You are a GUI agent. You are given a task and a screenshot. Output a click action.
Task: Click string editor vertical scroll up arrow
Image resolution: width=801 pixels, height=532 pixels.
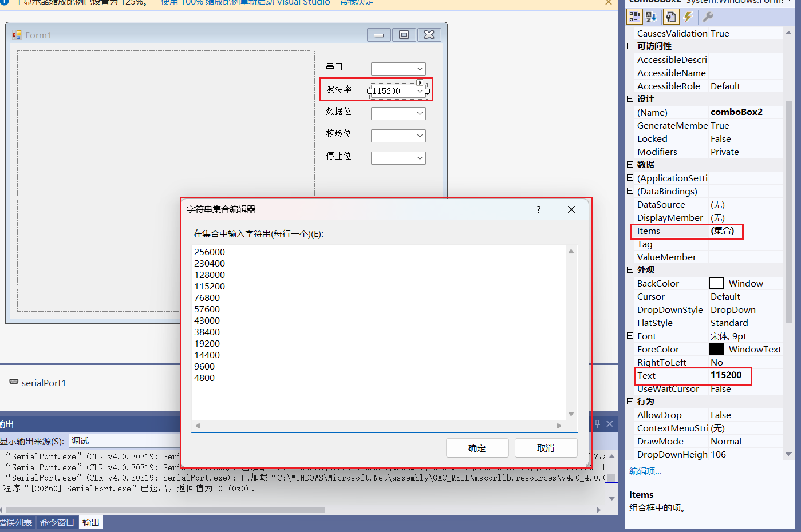pos(571,251)
